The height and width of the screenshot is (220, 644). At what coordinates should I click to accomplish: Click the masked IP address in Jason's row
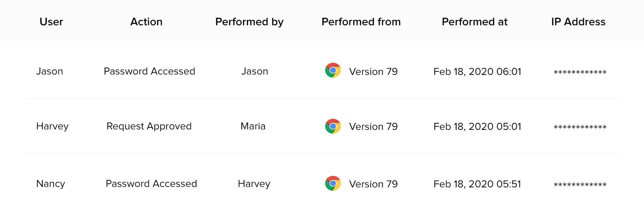tap(580, 72)
